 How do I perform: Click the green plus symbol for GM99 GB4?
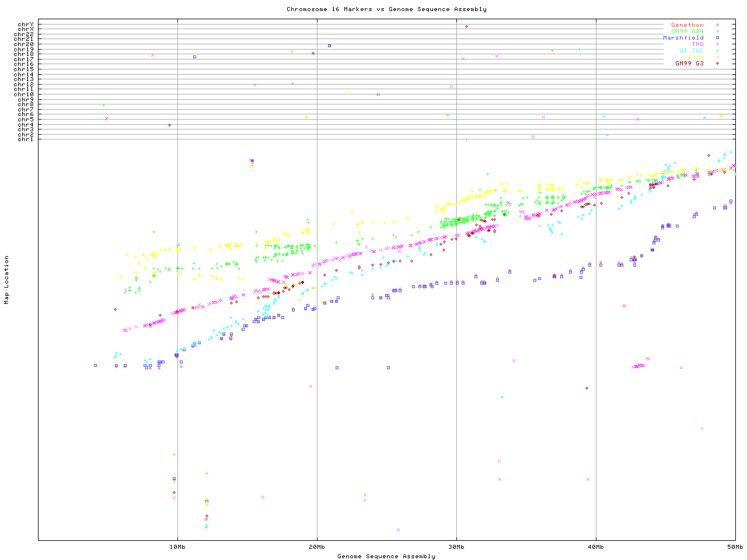point(717,32)
